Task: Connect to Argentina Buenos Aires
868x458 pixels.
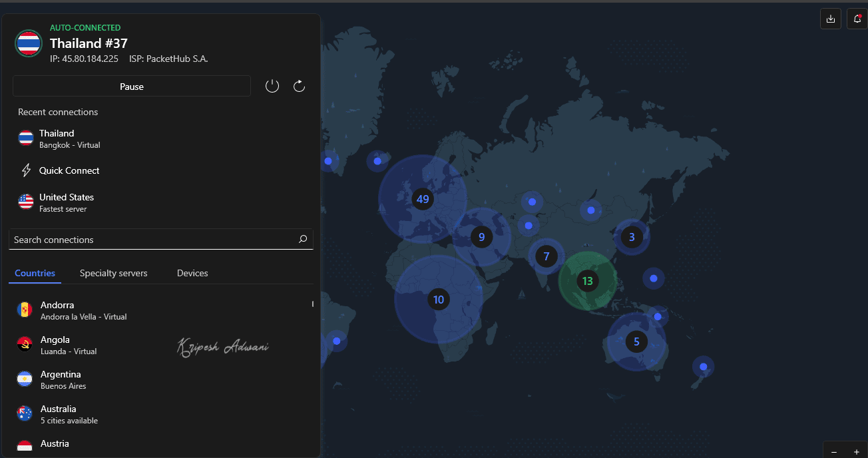Action: tap(63, 379)
